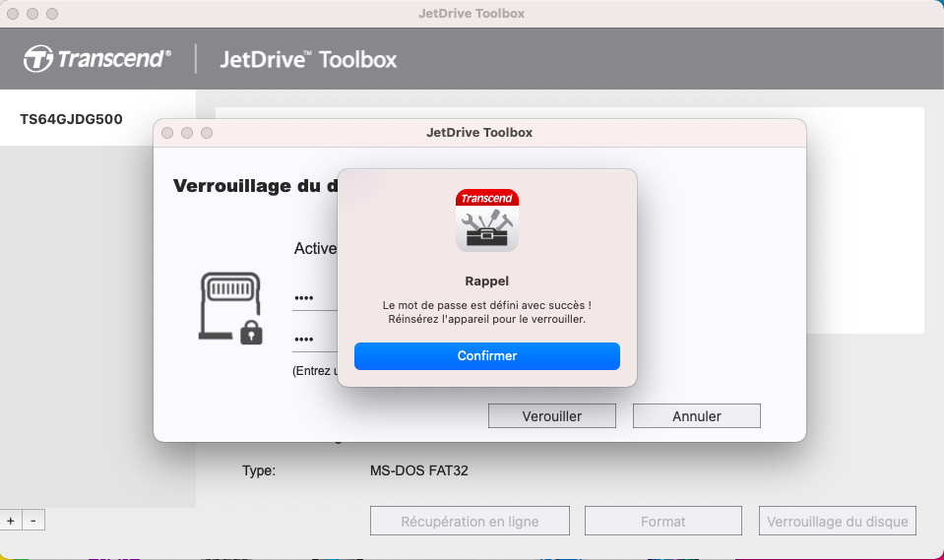Image resolution: width=944 pixels, height=560 pixels.
Task: Click Verrouillage du disque button
Action: (x=838, y=521)
